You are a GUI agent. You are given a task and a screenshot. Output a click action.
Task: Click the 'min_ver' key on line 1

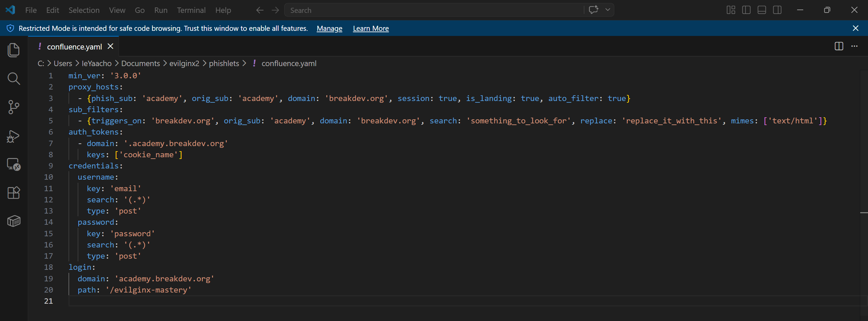84,76
